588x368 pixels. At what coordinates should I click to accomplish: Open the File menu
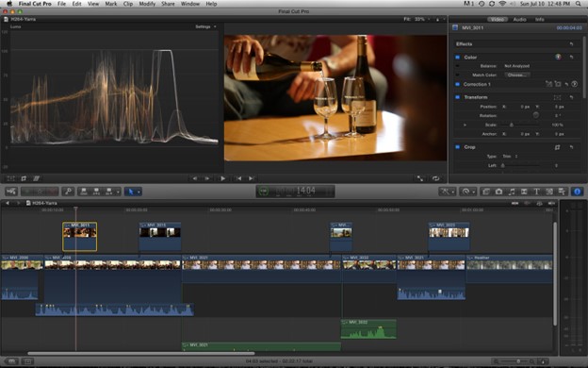coord(61,4)
